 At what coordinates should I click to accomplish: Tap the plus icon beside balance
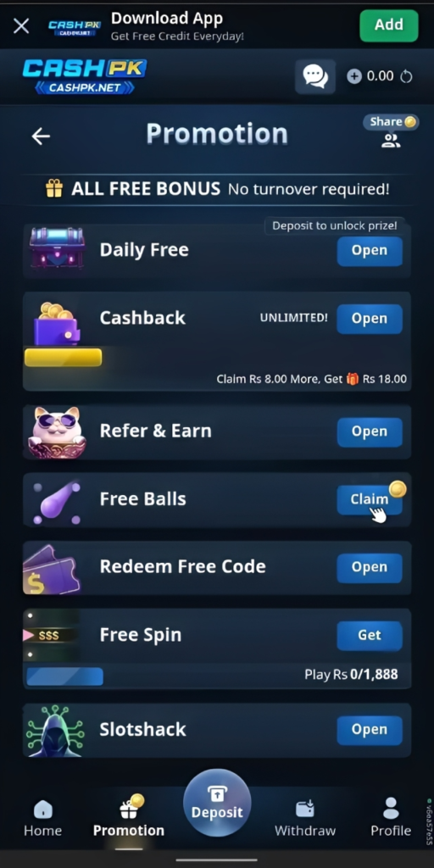click(354, 76)
